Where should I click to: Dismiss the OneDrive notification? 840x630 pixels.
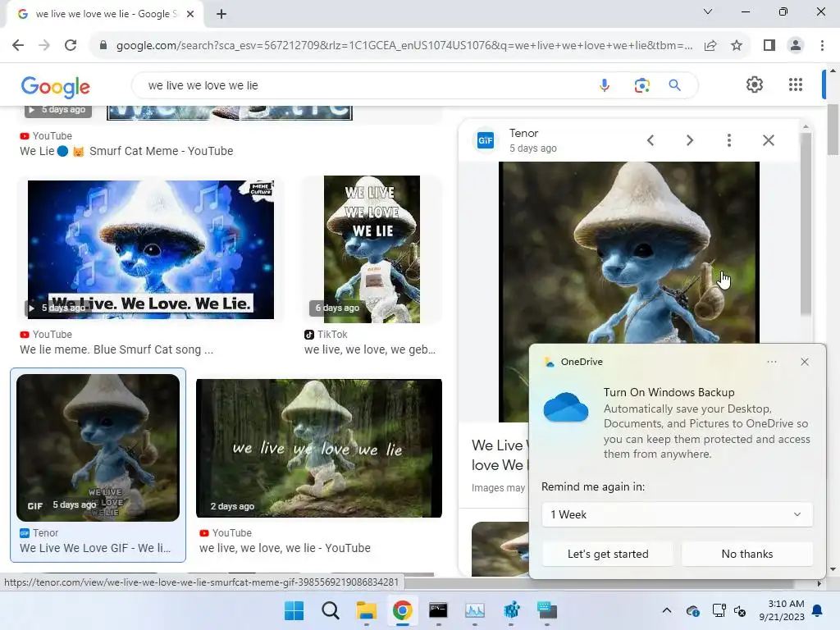pos(805,362)
